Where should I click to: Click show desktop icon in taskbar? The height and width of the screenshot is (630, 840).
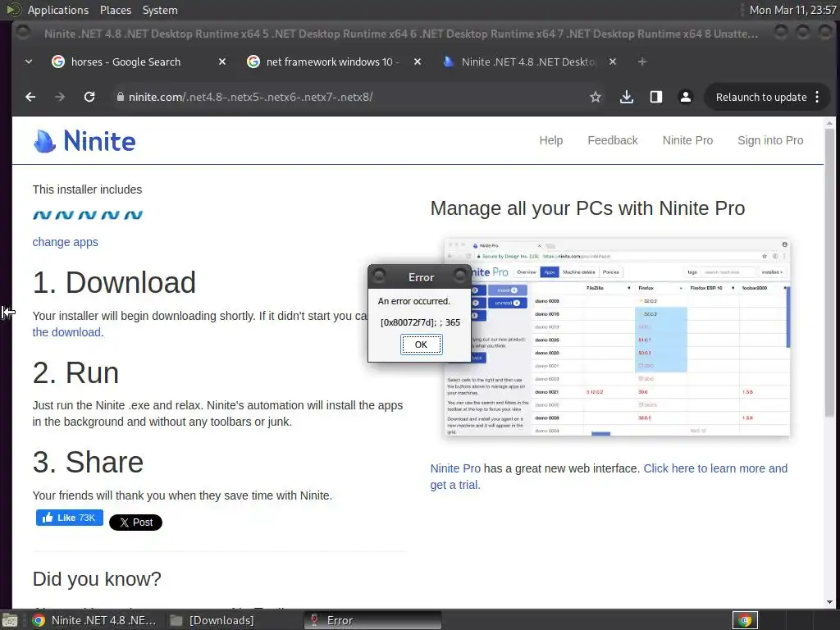pyautogui.click(x=9, y=620)
